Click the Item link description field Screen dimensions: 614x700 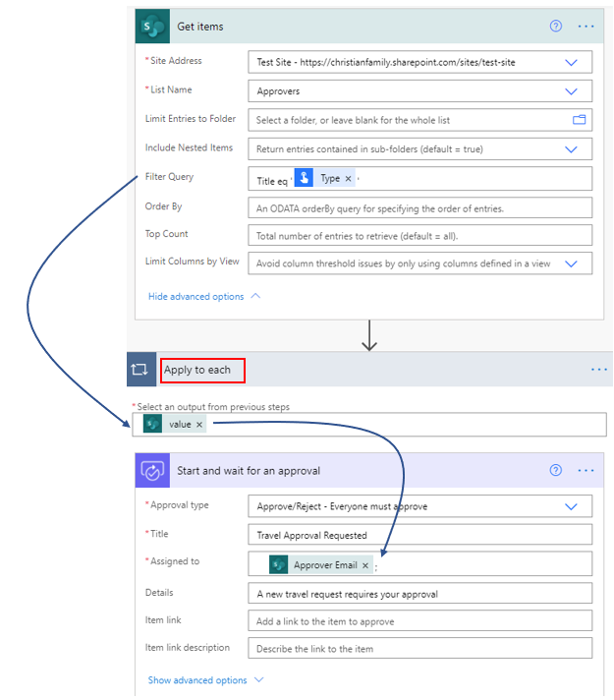pos(419,648)
